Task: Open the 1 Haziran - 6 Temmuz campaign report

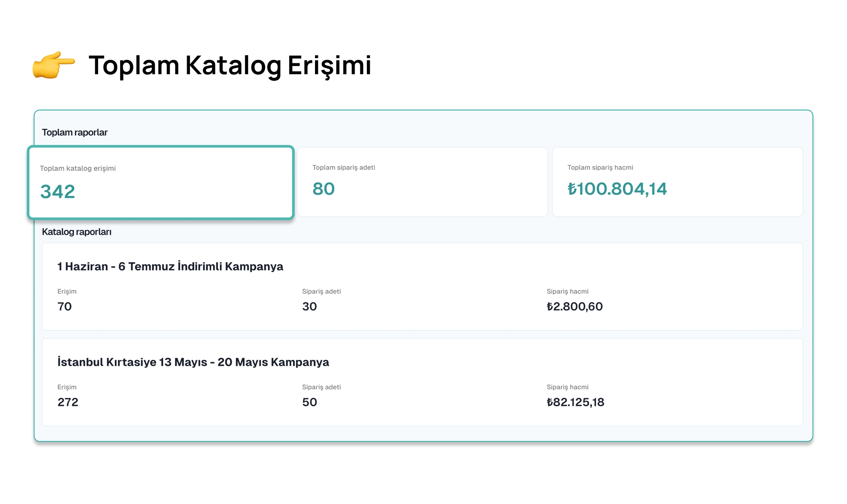Action: pyautogui.click(x=170, y=266)
